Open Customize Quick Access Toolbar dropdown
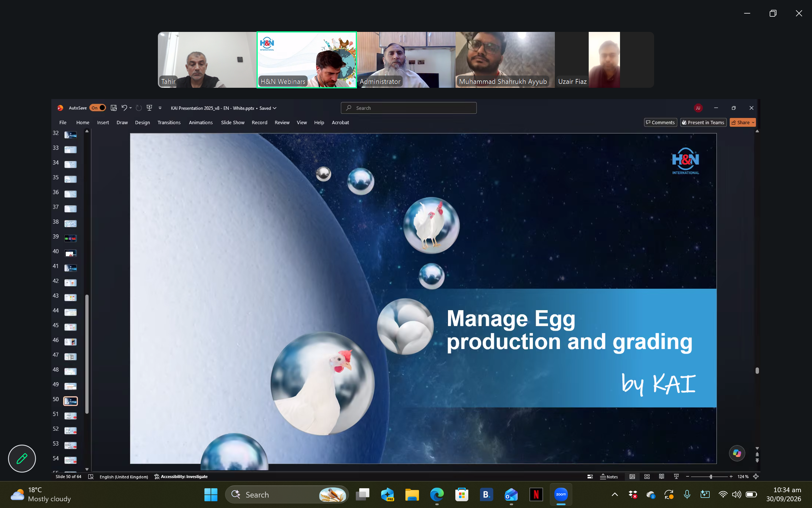This screenshot has width=812, height=508. coord(160,108)
